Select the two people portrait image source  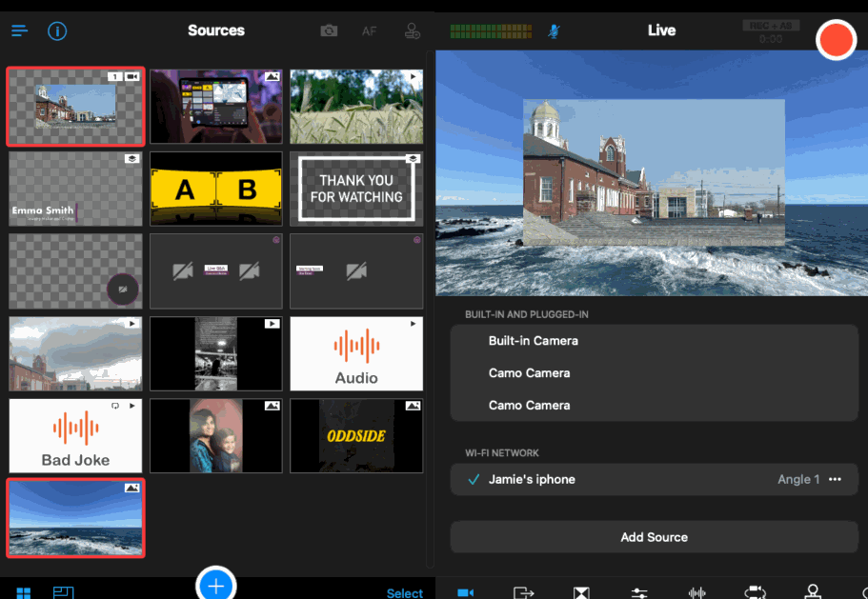pyautogui.click(x=216, y=435)
